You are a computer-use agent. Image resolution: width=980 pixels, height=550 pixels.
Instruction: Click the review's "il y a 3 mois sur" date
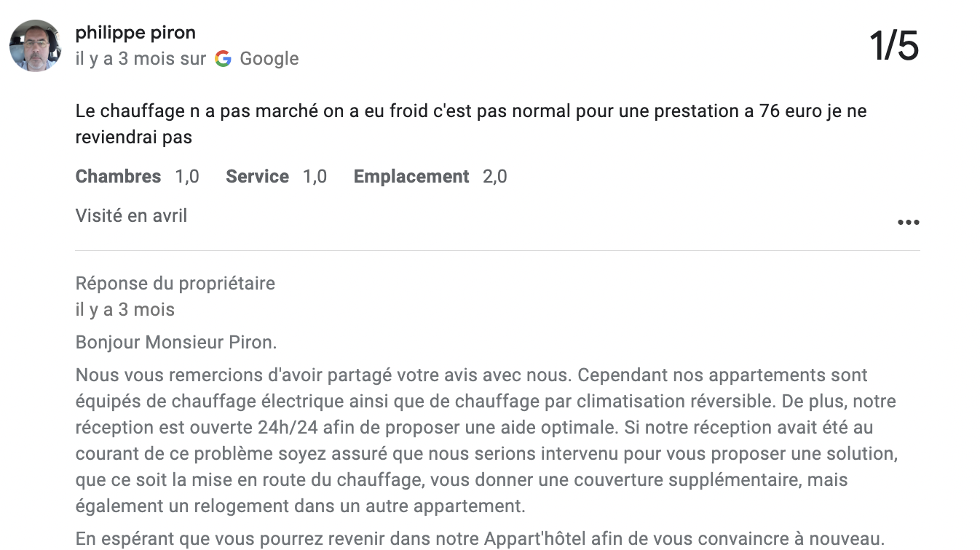point(141,59)
